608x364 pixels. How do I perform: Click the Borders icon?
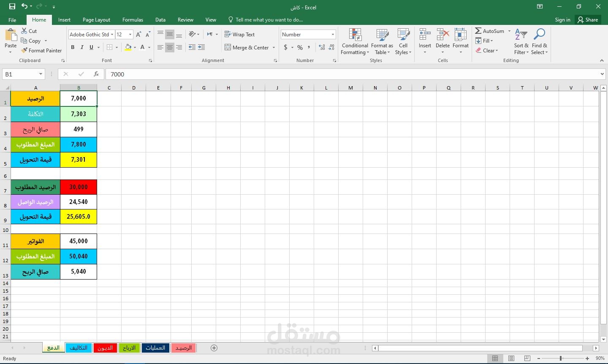[x=109, y=47]
